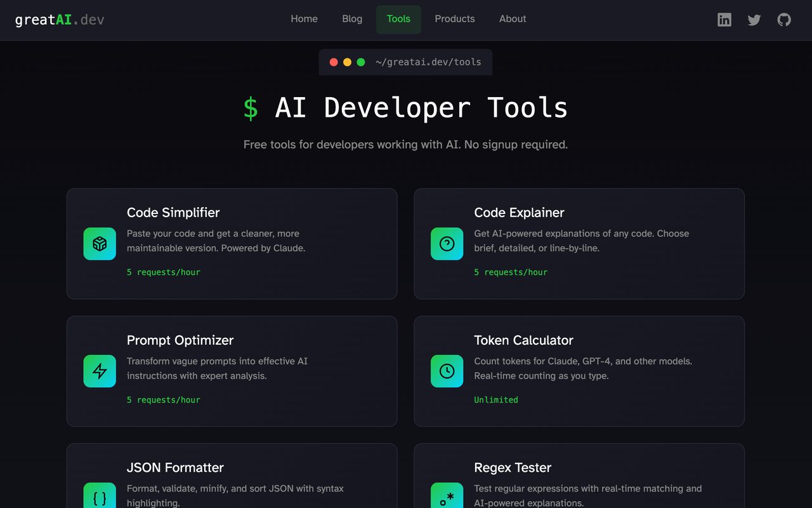Viewport: 812px width, 508px height.
Task: Click the greatAI.dev site logo
Action: (x=60, y=20)
